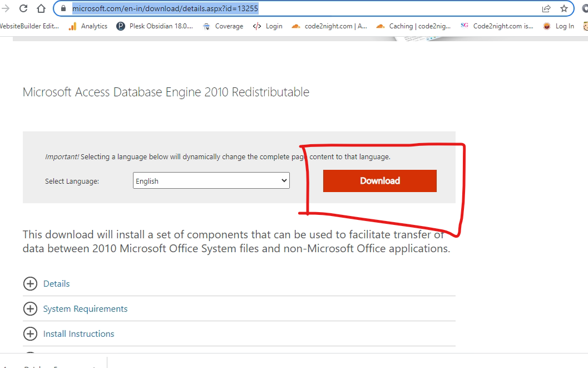The height and width of the screenshot is (368, 588).
Task: Reload the page with the refresh icon
Action: tap(23, 8)
